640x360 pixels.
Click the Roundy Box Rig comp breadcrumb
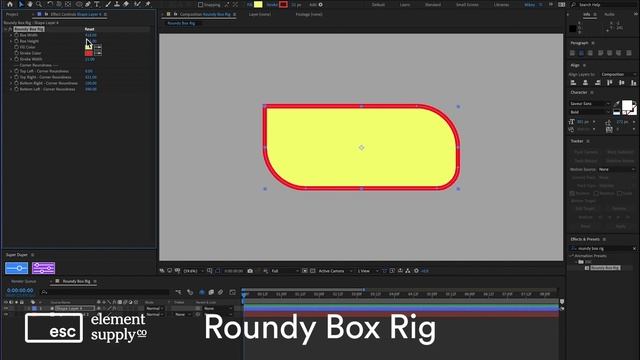point(181,23)
